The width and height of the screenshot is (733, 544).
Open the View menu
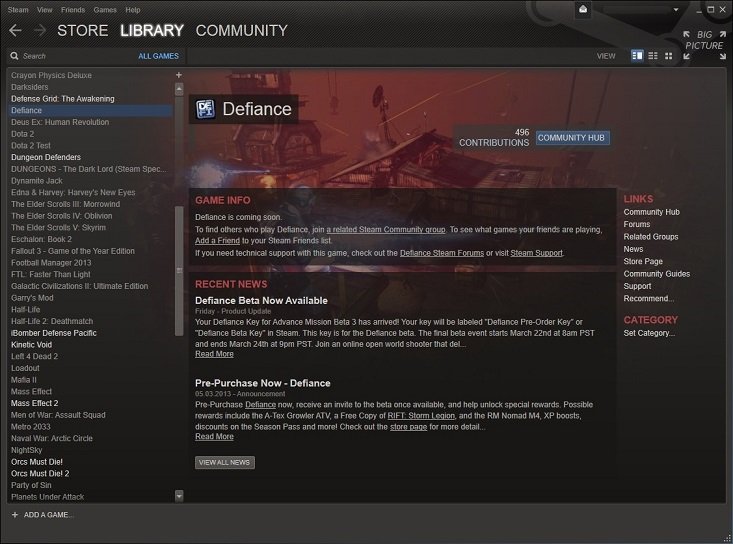coord(45,9)
